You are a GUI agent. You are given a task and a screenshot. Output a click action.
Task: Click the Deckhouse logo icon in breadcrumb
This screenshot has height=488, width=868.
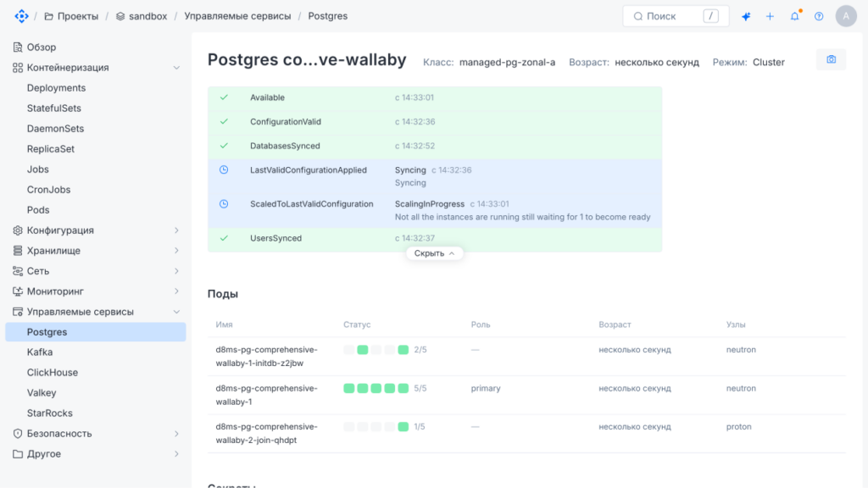[x=21, y=16]
